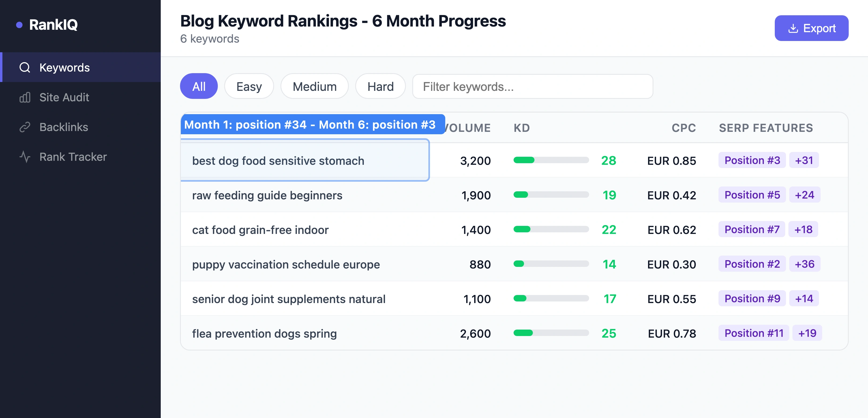
Task: Activate the Hard difficulty filter
Action: point(380,86)
